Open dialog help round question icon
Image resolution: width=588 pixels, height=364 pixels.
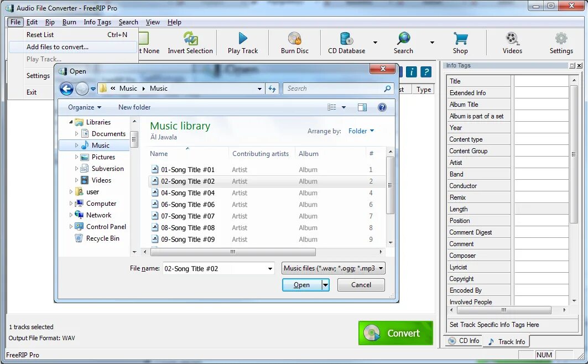382,107
